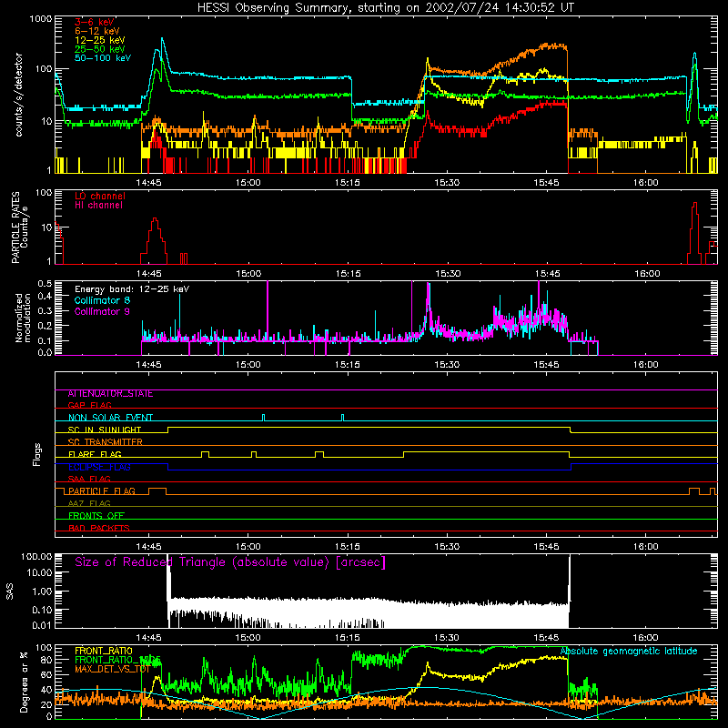This screenshot has width=728, height=728.
Task: Click the NON_SOLAR_EVENT flag label
Action: (x=110, y=418)
